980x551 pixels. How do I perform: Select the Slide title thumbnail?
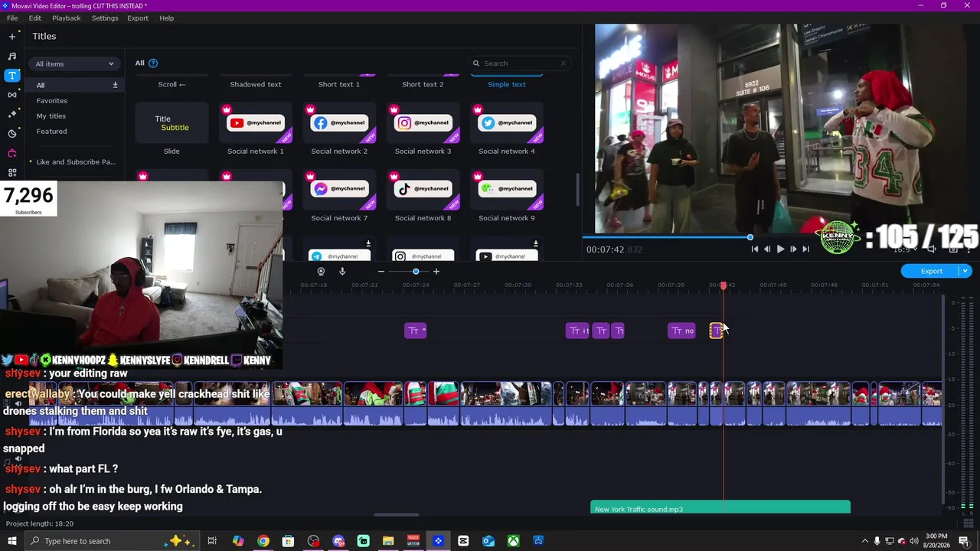(x=171, y=123)
